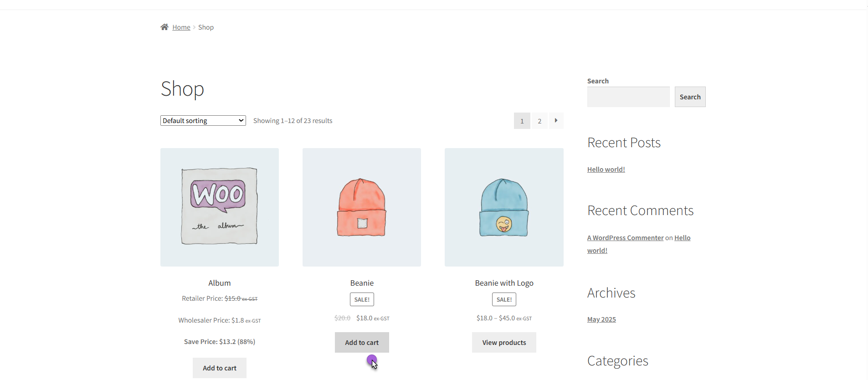Viewport: 868px width, 380px height.
Task: Open A WordPress Commenter link
Action: coord(625,238)
